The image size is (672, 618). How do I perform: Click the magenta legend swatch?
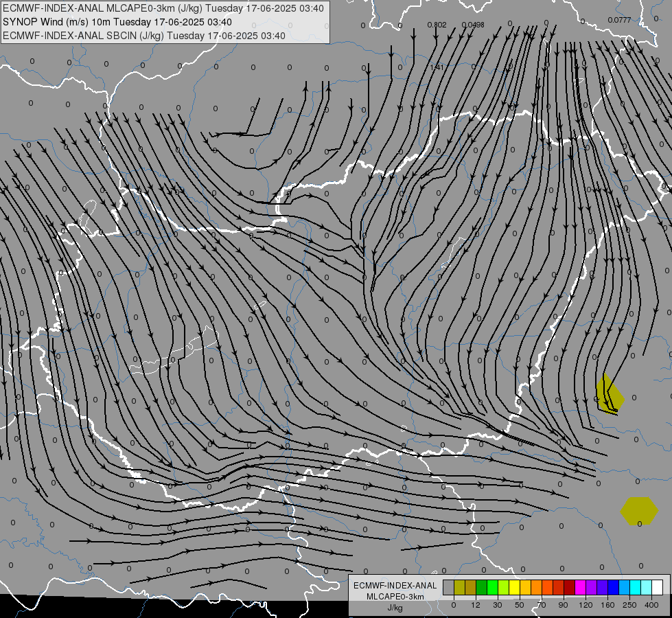point(580,588)
